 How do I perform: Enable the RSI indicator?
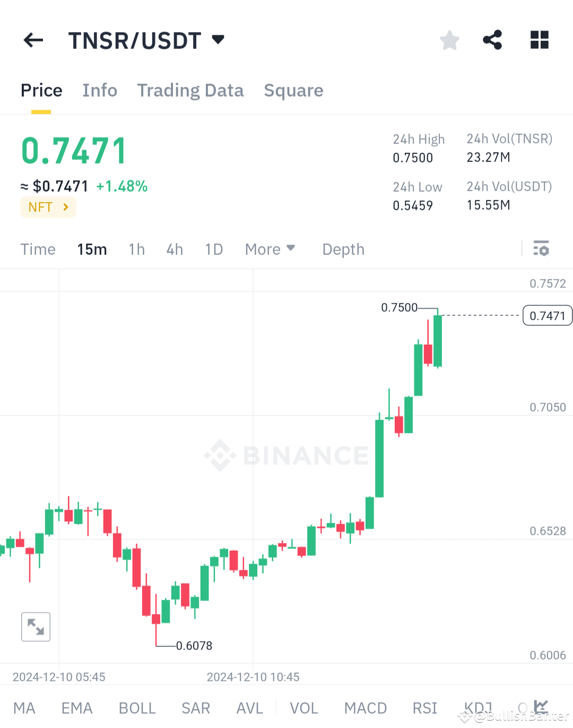[x=424, y=708]
